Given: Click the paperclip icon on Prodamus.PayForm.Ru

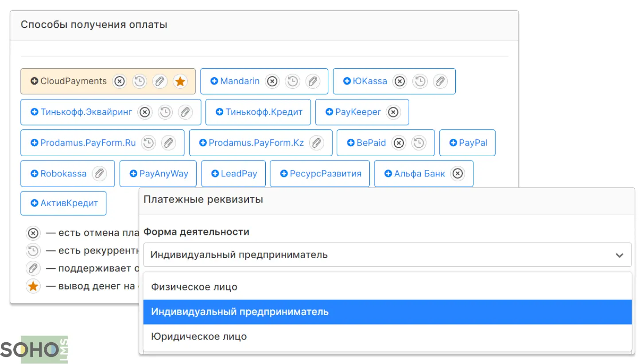Looking at the screenshot, I should (169, 143).
